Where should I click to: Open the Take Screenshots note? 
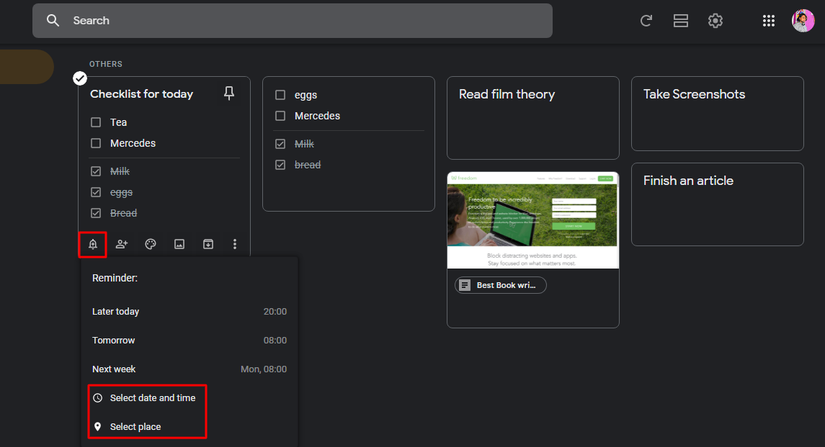718,114
